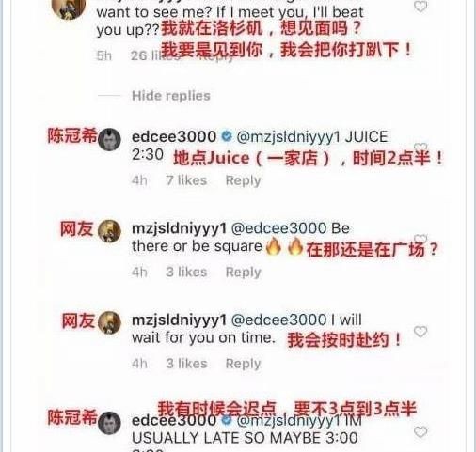Like the top "beat you up" comment
Screen dimensions: 476x452
pyautogui.click(x=420, y=6)
